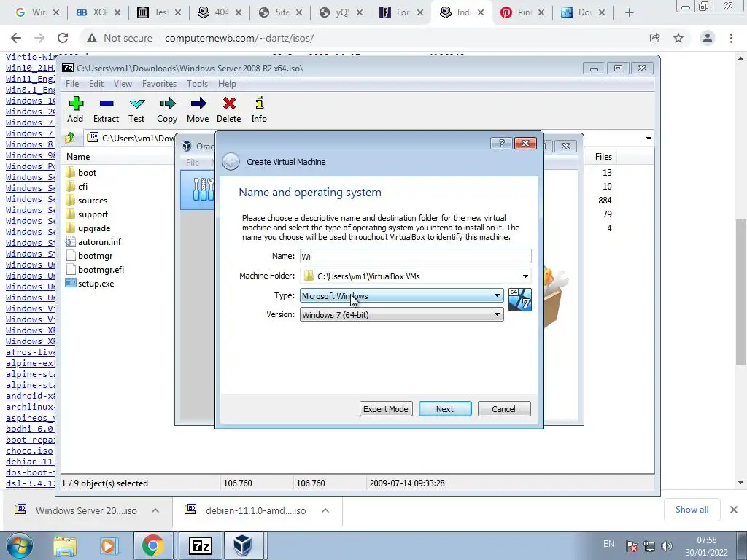Click the back arrow in Create Virtual Machine
Image resolution: width=747 pixels, height=560 pixels.
click(231, 162)
